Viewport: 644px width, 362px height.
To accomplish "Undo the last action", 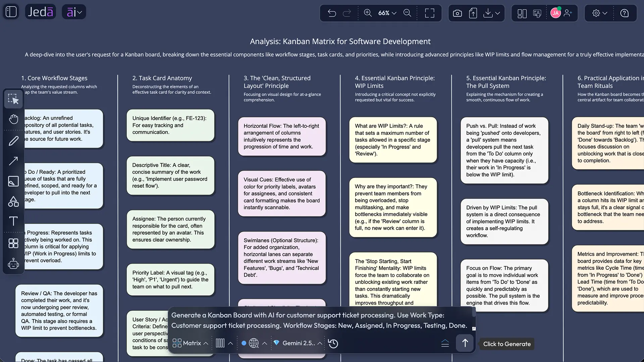I will coord(332,13).
